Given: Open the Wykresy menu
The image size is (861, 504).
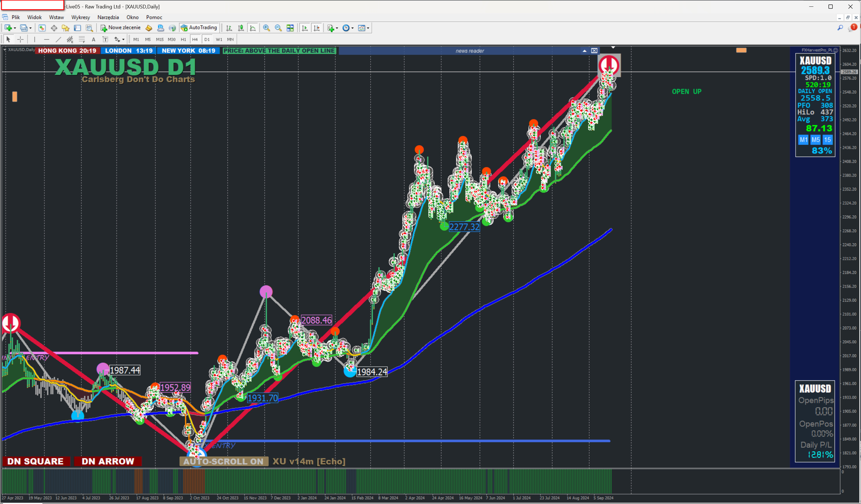Looking at the screenshot, I should (80, 17).
